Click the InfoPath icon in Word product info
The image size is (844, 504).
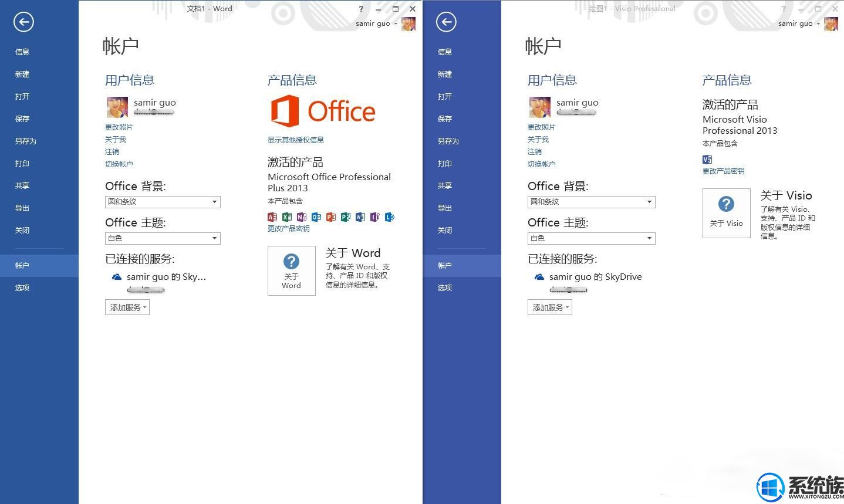click(375, 217)
